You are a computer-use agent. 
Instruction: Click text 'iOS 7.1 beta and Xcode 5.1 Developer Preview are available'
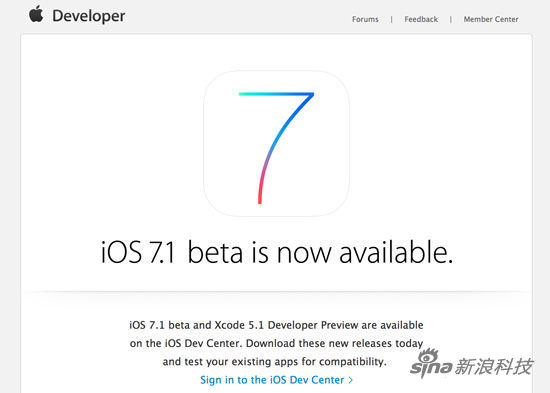click(x=276, y=325)
